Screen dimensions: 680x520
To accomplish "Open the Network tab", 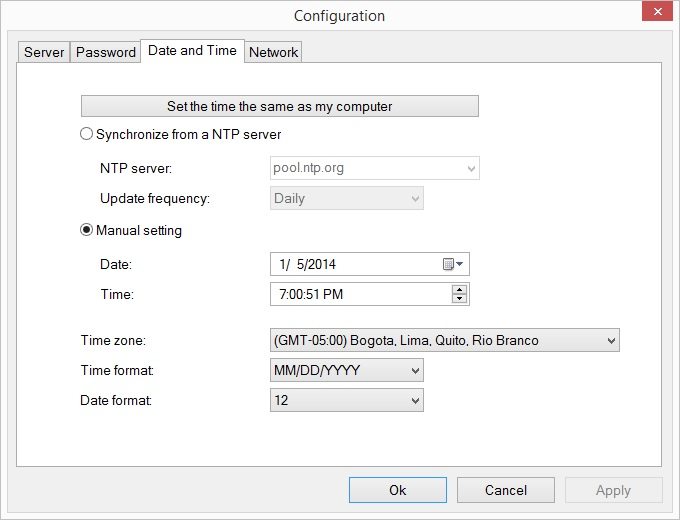I will [273, 52].
